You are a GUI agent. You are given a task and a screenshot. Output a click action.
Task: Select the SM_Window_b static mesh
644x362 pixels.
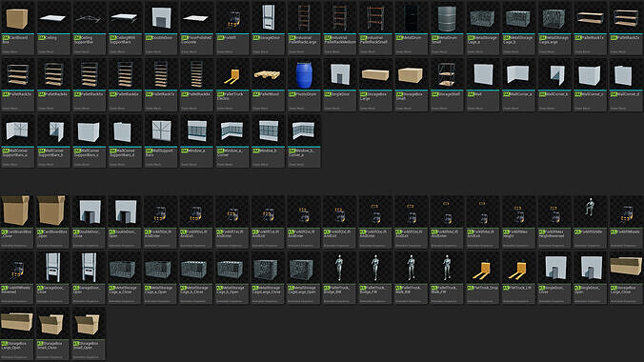point(268,141)
